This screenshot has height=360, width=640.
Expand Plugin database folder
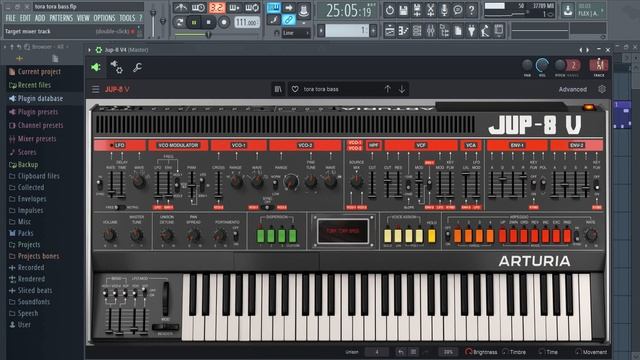pyautogui.click(x=40, y=99)
